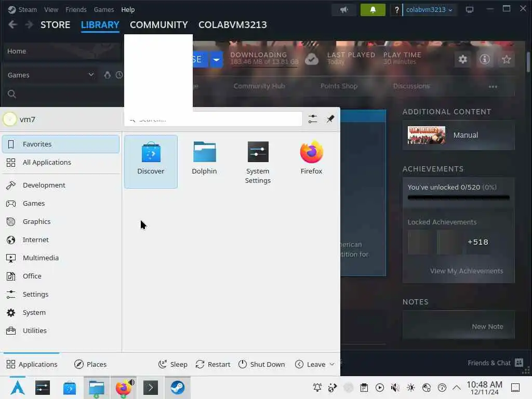Switch to STORE tab
This screenshot has width=532, height=399.
(55, 25)
